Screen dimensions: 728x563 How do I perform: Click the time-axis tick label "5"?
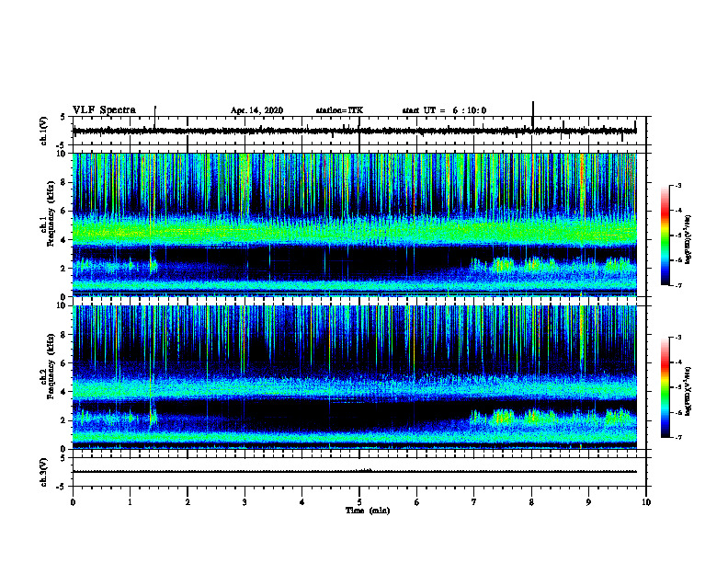tap(359, 502)
